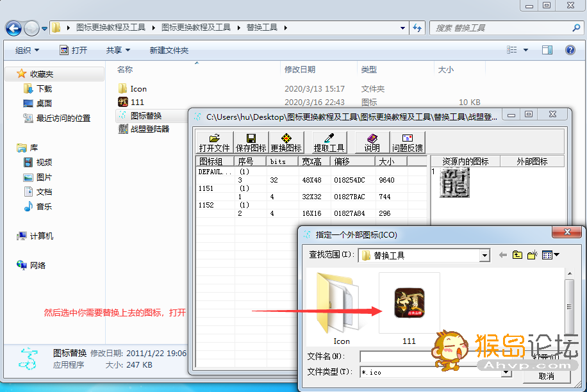The image size is (587, 392).
Task: Select the 111 icon file in Explorer
Action: coord(137,102)
